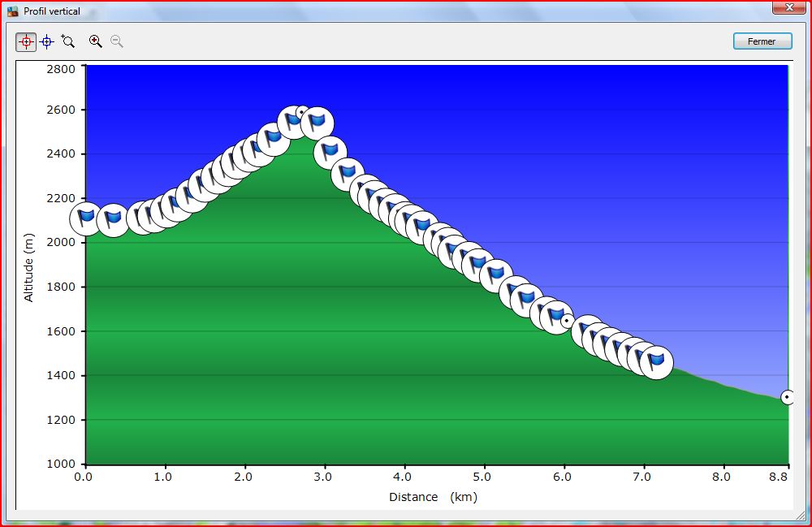
Task: Click the dot marker at 6.0 km
Action: (567, 321)
